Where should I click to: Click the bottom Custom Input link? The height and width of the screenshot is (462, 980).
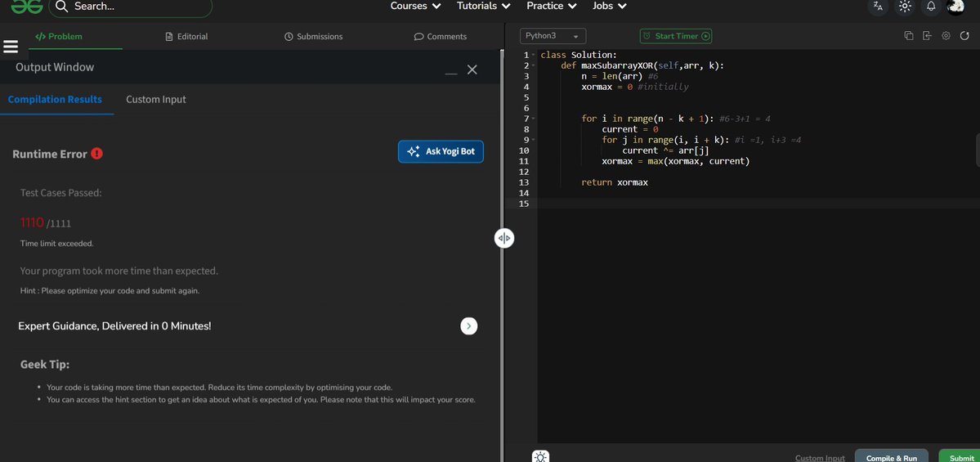tap(819, 458)
